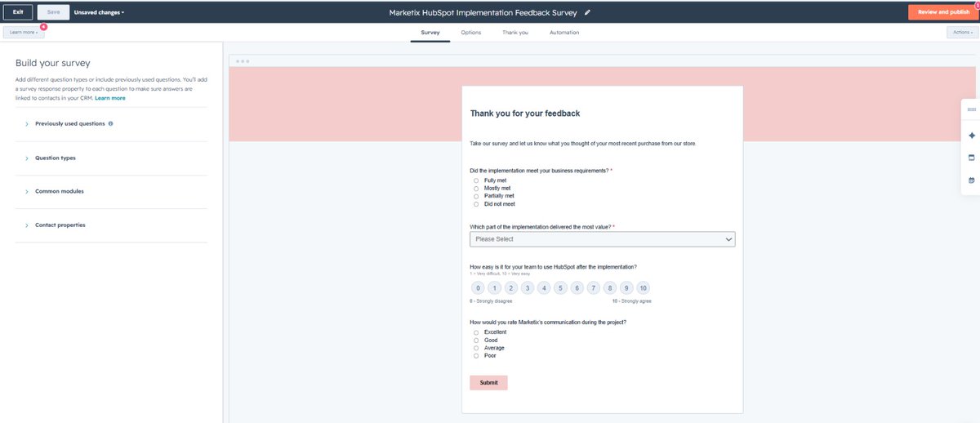This screenshot has width=980, height=423.
Task: Click the three-dot browser bar in preview
Action: pos(242,61)
